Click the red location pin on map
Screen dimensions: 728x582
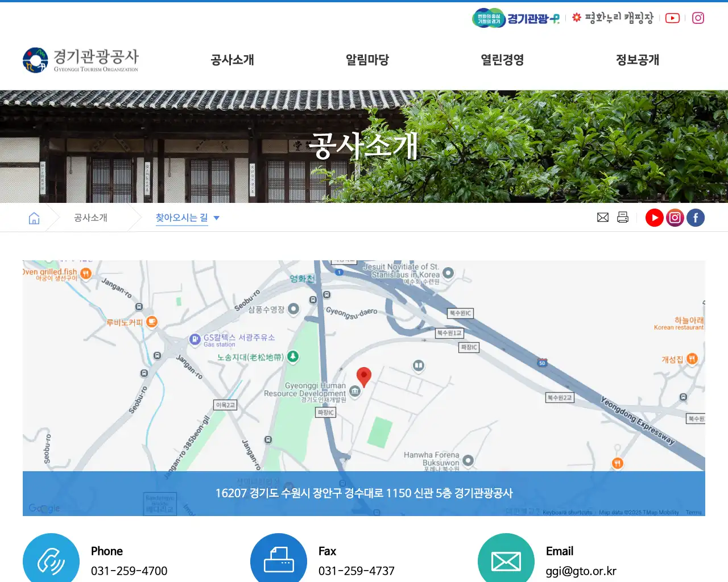pos(364,377)
